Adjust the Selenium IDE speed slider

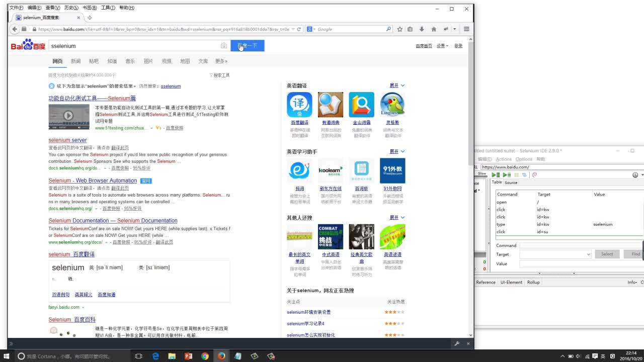(481, 176)
